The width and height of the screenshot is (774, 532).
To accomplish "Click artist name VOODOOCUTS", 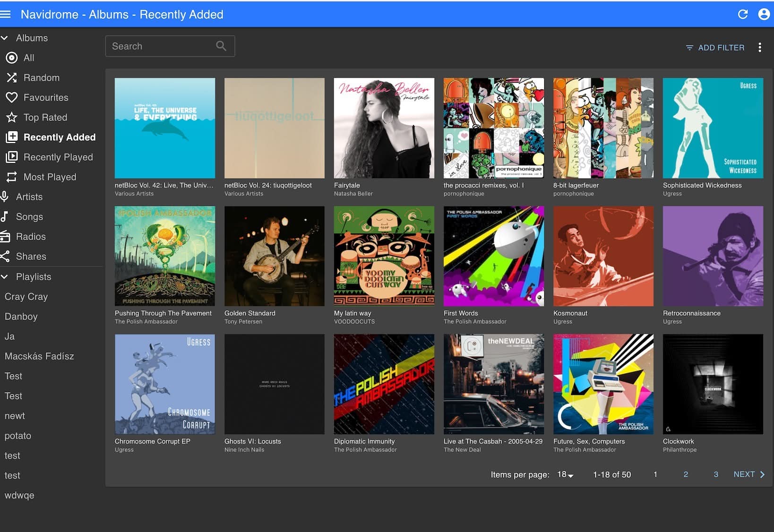I will point(354,322).
